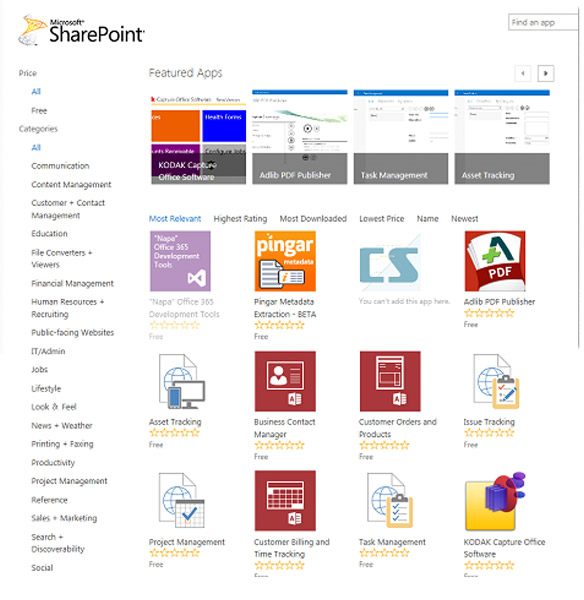Open the Business Contact Manager icon
The image size is (584, 600).
pyautogui.click(x=285, y=381)
